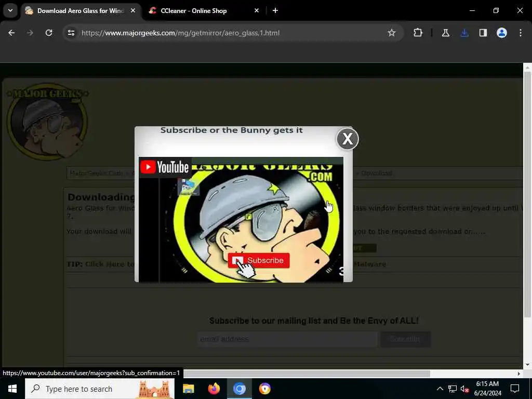Open network status tray icon
Screen dimensions: 532x399
(x=453, y=389)
